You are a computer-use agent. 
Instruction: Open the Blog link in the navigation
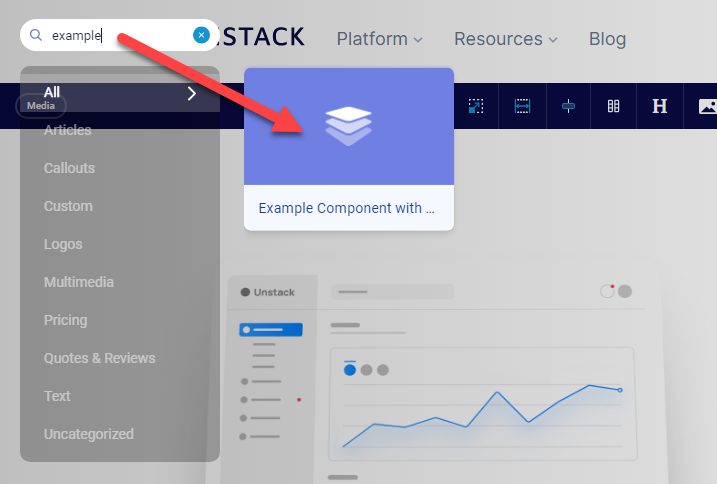pyautogui.click(x=607, y=39)
